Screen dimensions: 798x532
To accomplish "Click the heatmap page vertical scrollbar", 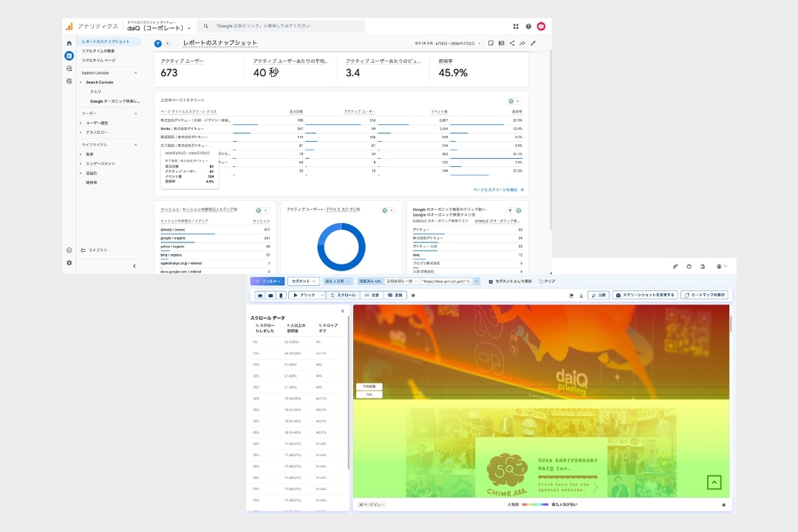I will click(731, 324).
